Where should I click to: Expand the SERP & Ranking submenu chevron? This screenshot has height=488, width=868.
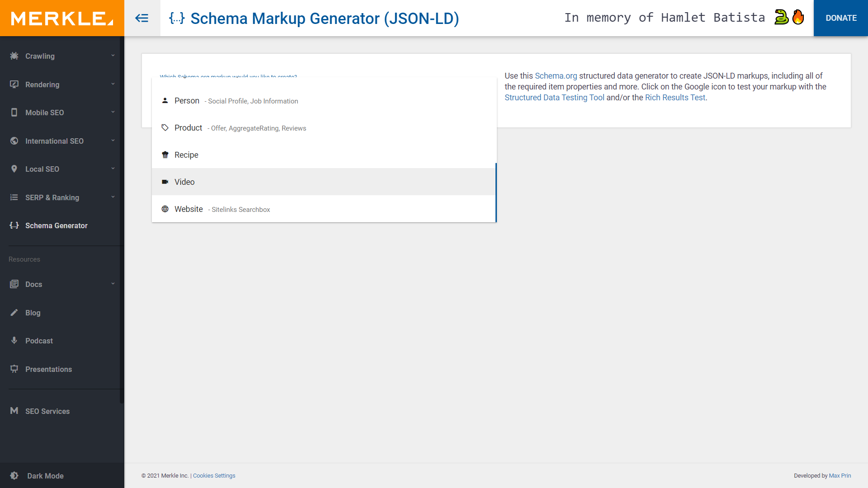point(113,197)
